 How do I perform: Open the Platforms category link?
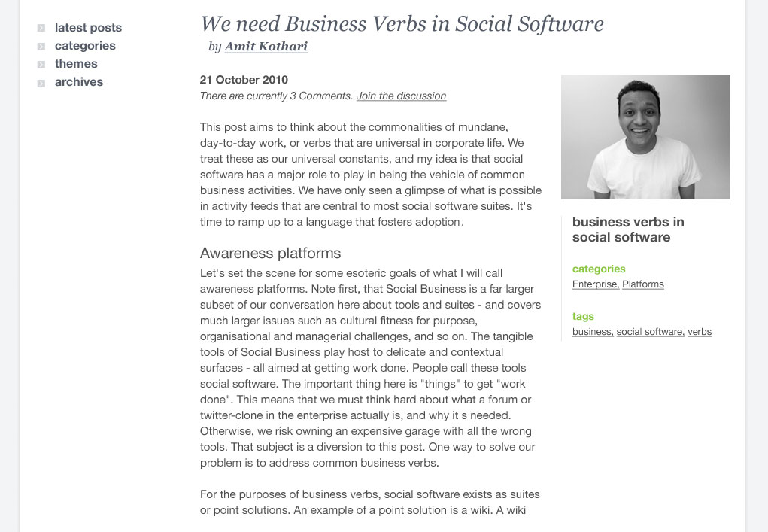click(x=643, y=284)
